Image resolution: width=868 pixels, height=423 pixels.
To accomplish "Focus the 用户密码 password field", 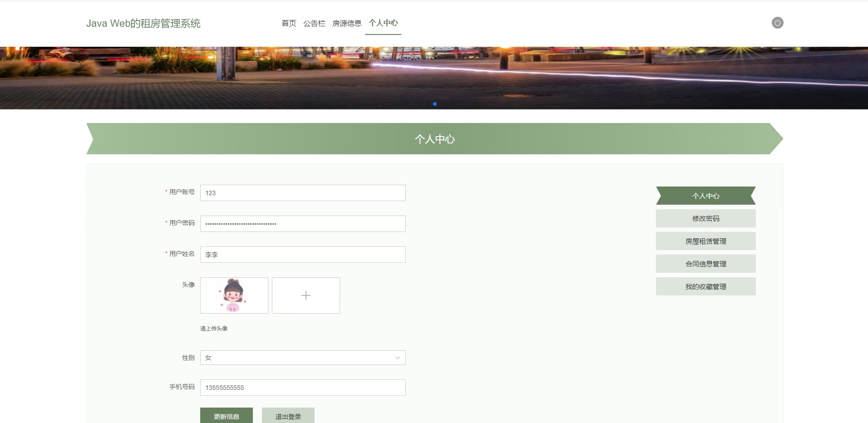I will [303, 224].
